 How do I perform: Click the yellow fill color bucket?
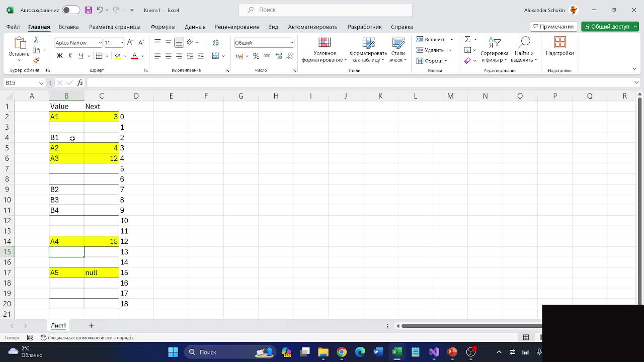coord(117,56)
